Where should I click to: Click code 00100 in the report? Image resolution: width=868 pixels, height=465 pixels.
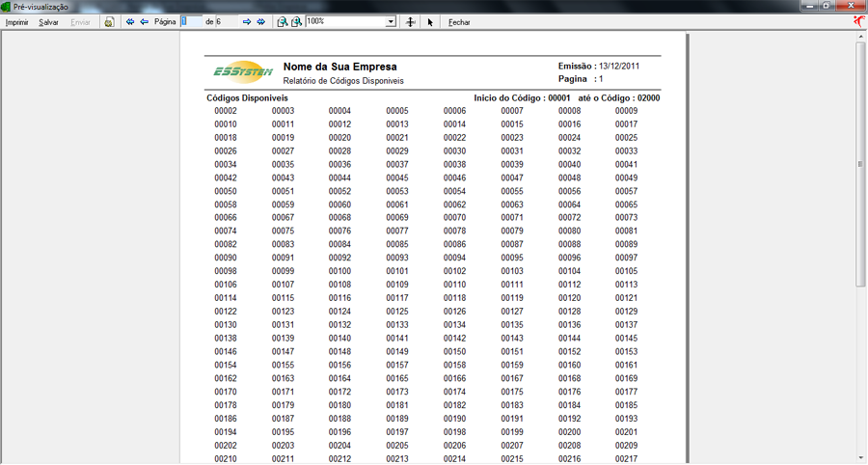pyautogui.click(x=339, y=271)
